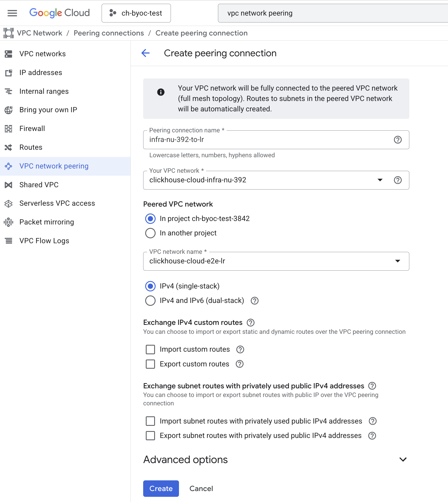The width and height of the screenshot is (448, 502).
Task: Click help icon next to Import custom routes
Action: (240, 349)
